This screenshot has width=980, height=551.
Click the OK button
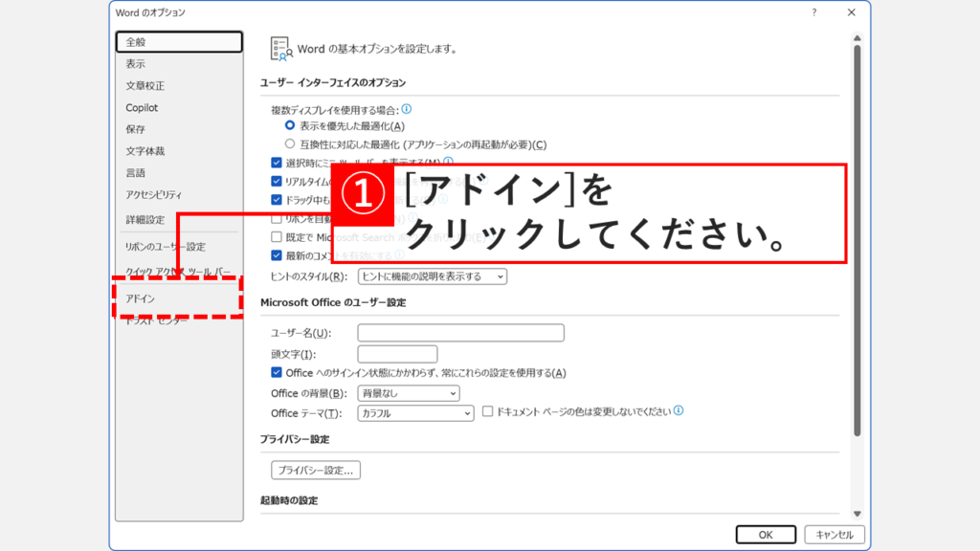[x=766, y=535]
